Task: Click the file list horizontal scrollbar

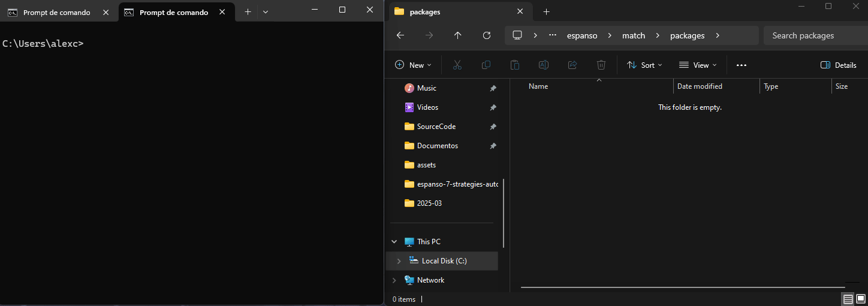Action: (682, 288)
